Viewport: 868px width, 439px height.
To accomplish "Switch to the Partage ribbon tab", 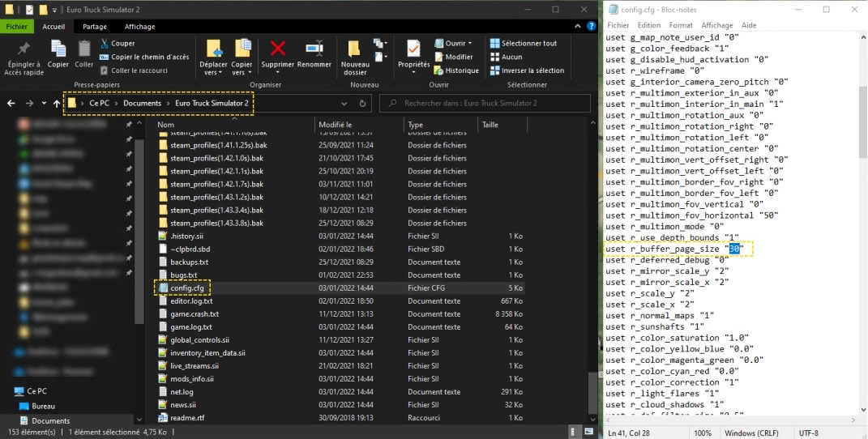I will click(95, 27).
